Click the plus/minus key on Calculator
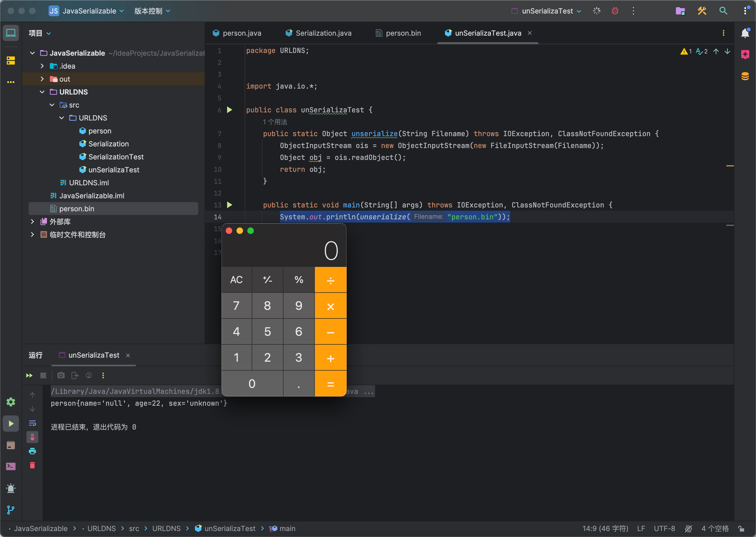The width and height of the screenshot is (756, 537). tap(267, 280)
